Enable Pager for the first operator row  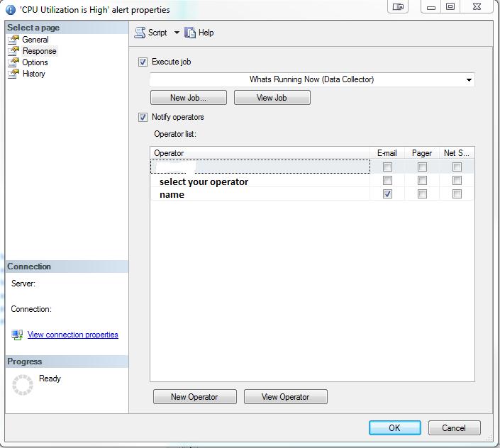(x=422, y=167)
